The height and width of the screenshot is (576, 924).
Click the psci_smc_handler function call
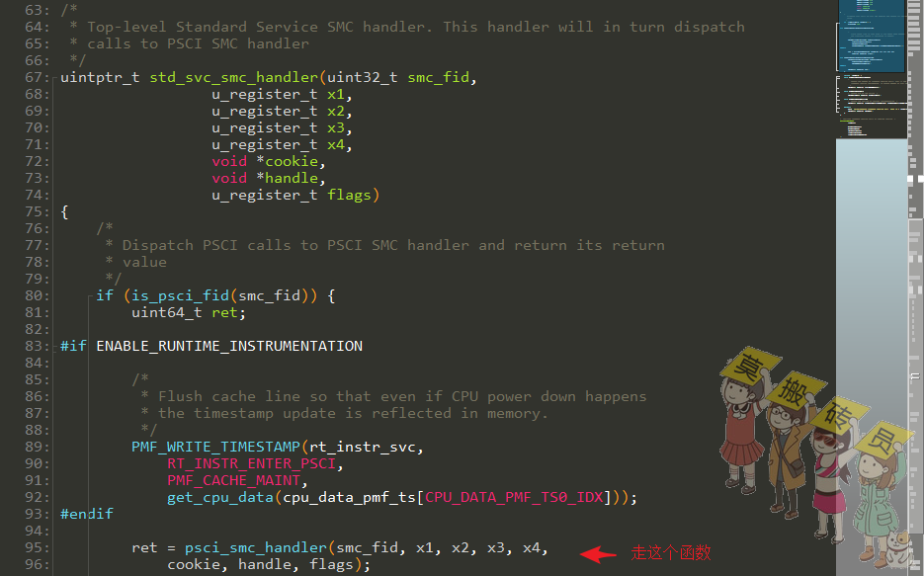[256, 548]
